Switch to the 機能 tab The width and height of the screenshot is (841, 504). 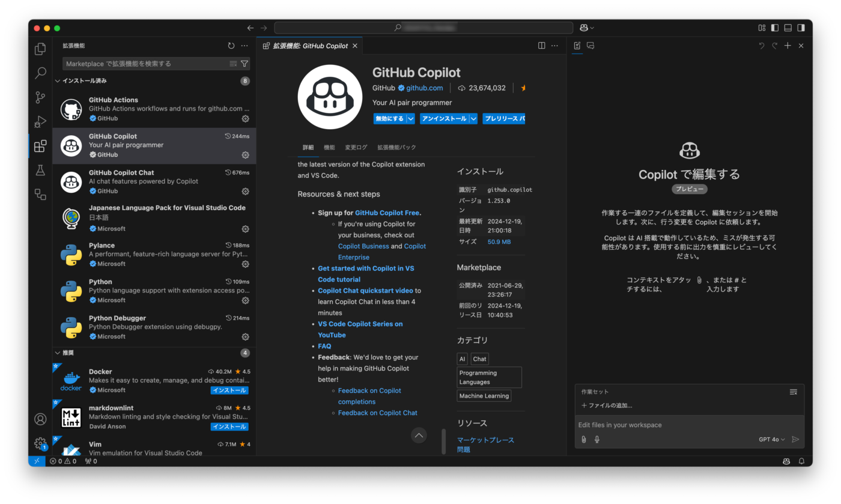(329, 147)
